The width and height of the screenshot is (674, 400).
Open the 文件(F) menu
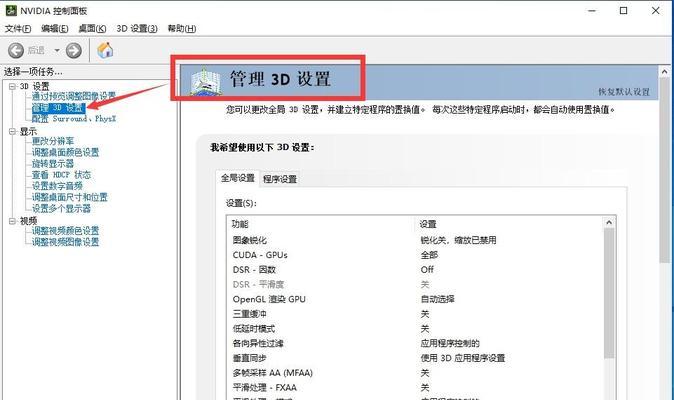pyautogui.click(x=18, y=28)
